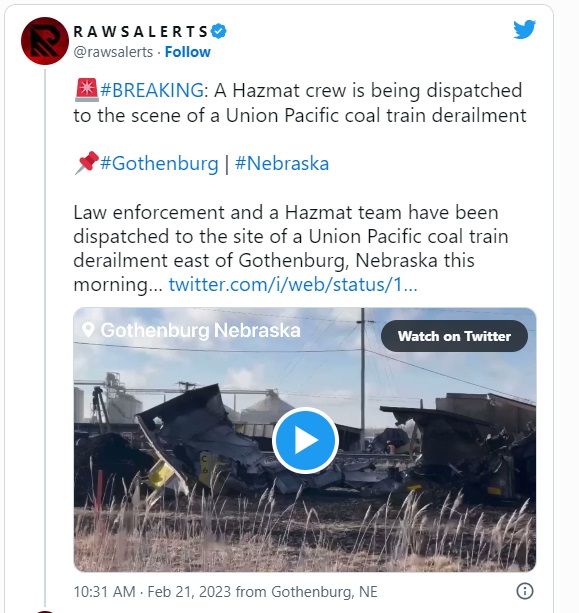Click the @rawsalerts handle
579x613 pixels.
(113, 52)
